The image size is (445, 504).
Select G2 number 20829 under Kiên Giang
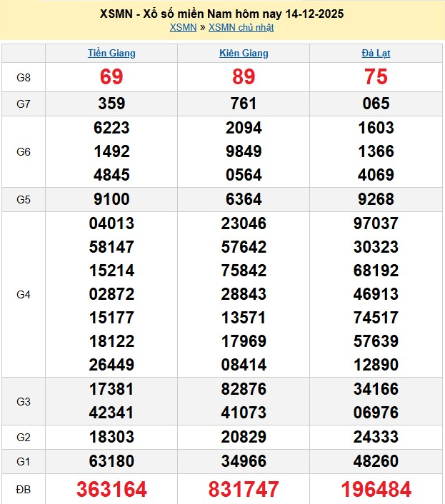(244, 437)
